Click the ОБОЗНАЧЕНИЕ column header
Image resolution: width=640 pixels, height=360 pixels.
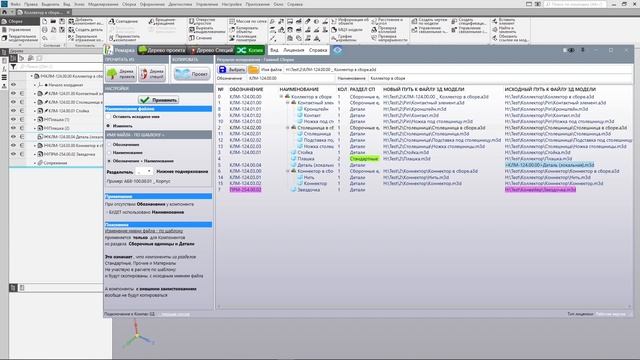[x=246, y=89]
